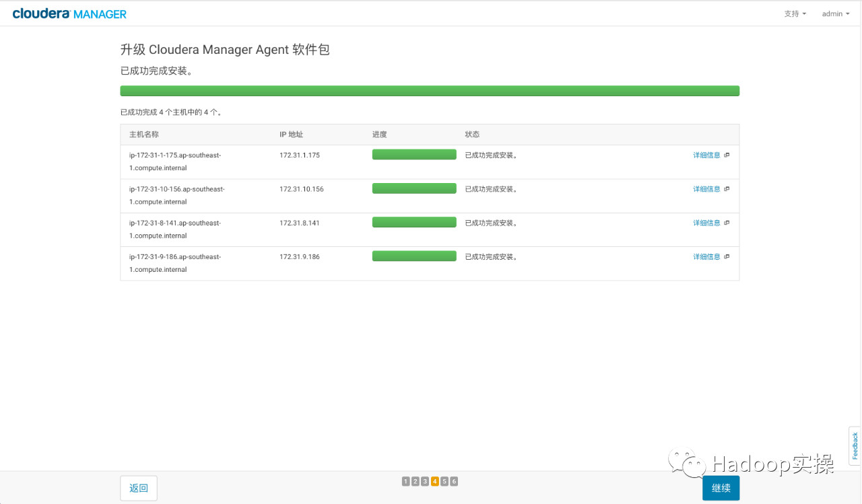
Task: Click the text 已成功完成 4 个主机中的 4 个
Action: [171, 112]
